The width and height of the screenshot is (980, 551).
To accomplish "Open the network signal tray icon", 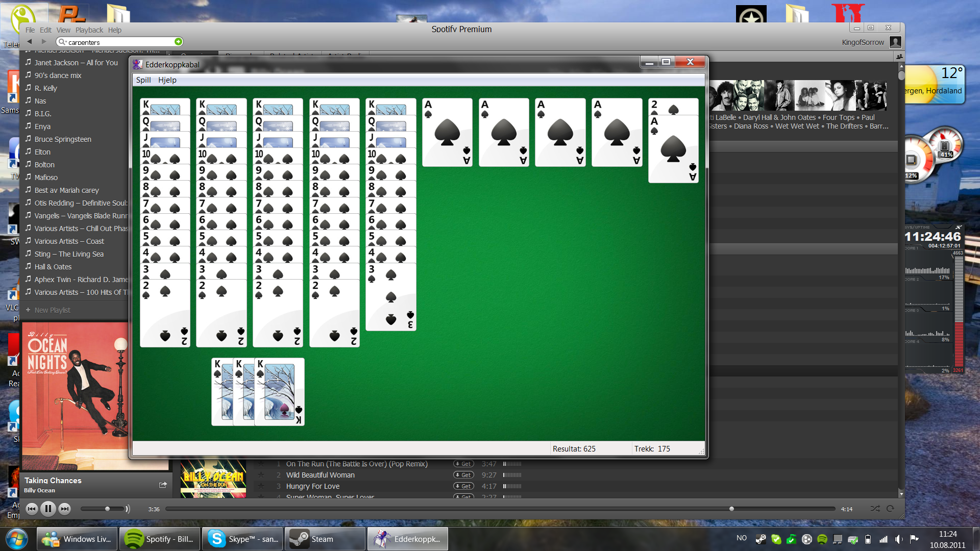I will (x=884, y=539).
